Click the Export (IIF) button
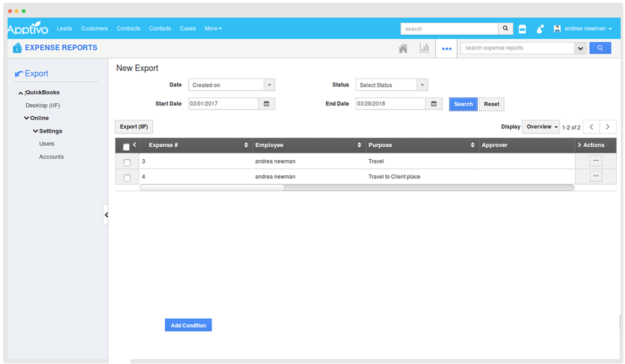 click(134, 127)
